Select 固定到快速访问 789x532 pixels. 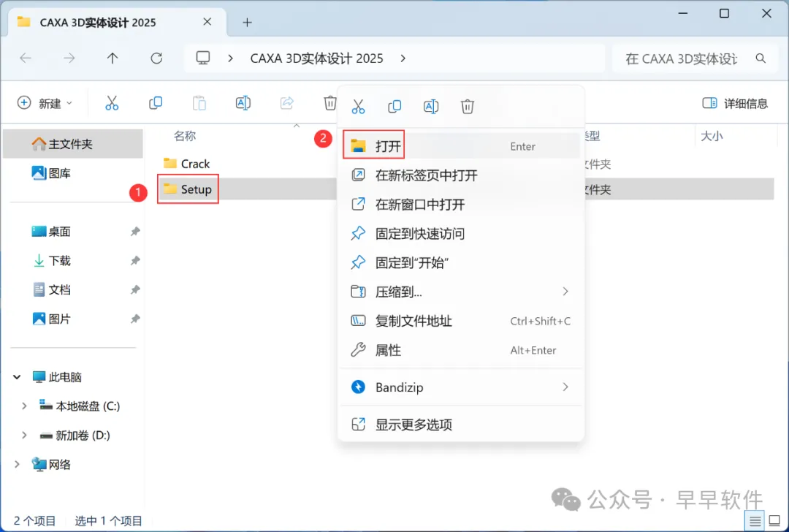pos(460,234)
